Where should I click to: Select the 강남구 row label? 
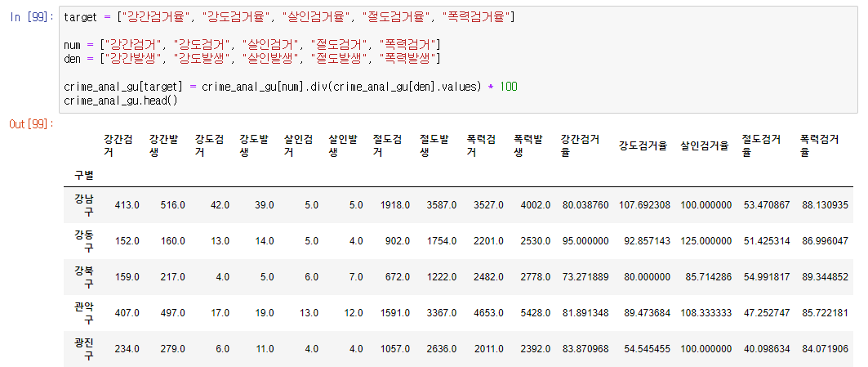point(83,205)
